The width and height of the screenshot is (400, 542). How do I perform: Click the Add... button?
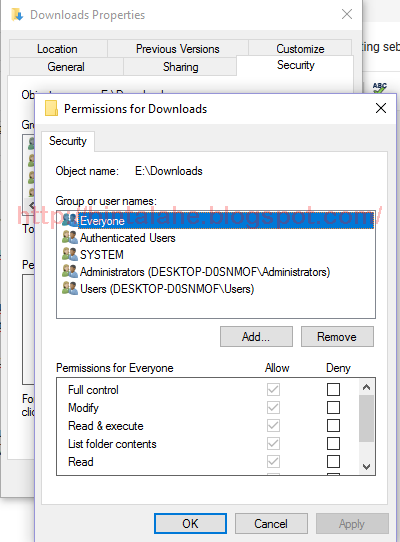256,336
